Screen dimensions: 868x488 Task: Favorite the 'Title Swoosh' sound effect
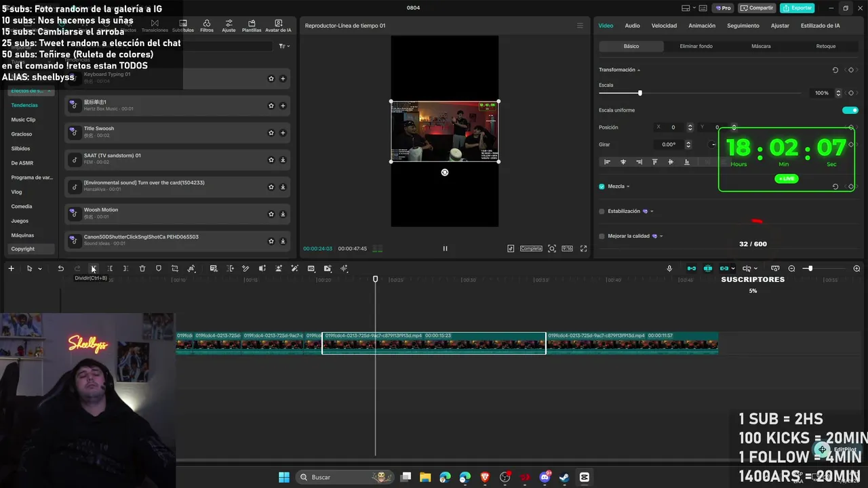coord(271,133)
